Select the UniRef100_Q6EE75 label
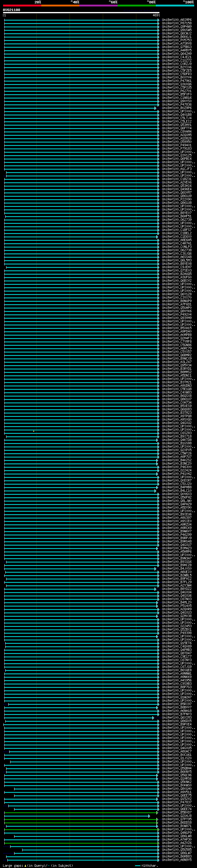This screenshot has height=868, width=197. pyautogui.click(x=177, y=795)
